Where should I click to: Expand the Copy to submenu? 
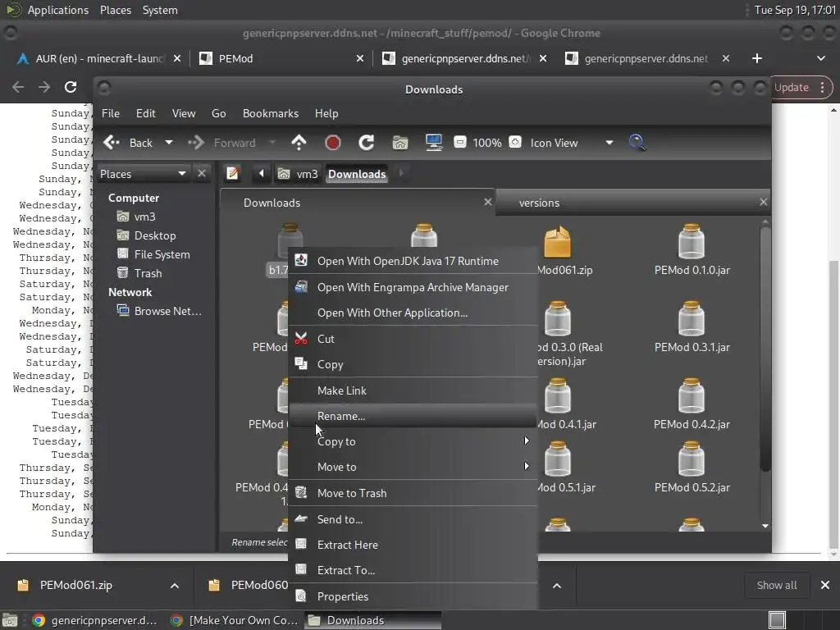[x=413, y=441]
